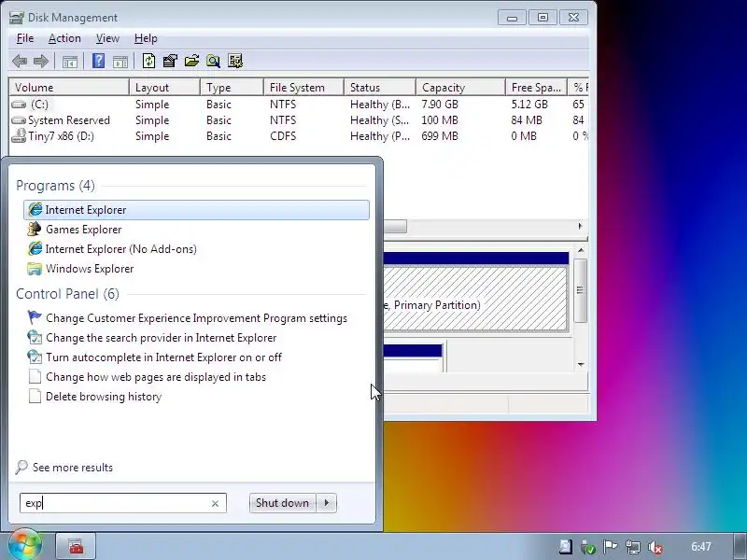The height and width of the screenshot is (560, 747).
Task: Click the 7.90 GB capacity cell
Action: (439, 105)
